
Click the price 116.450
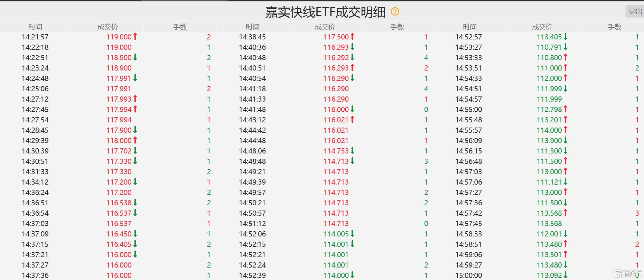119,234
